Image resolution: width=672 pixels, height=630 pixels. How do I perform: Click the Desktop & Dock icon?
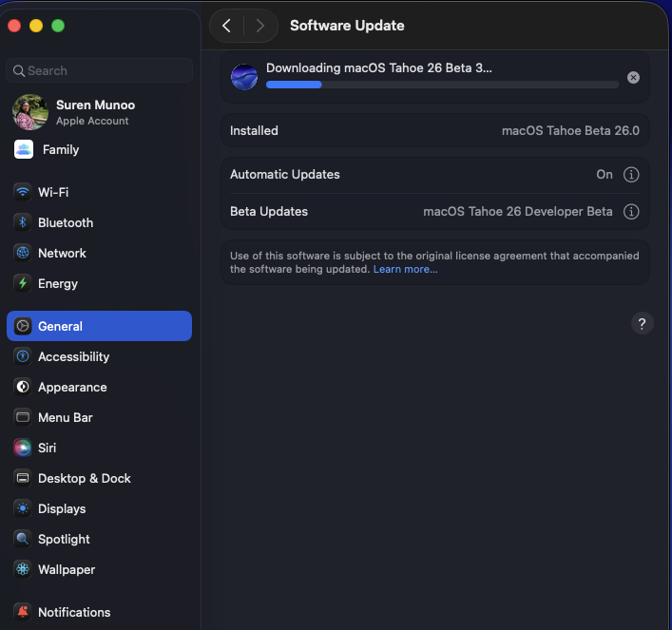[23, 478]
